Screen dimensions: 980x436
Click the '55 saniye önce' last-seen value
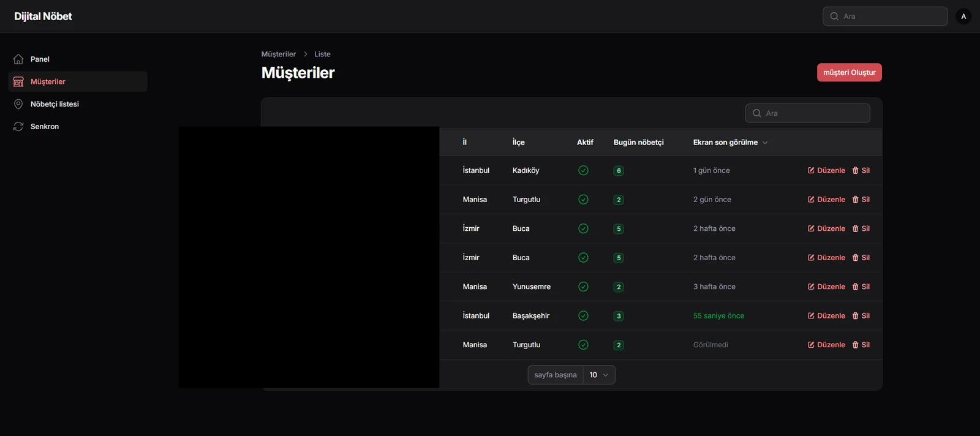pos(719,316)
